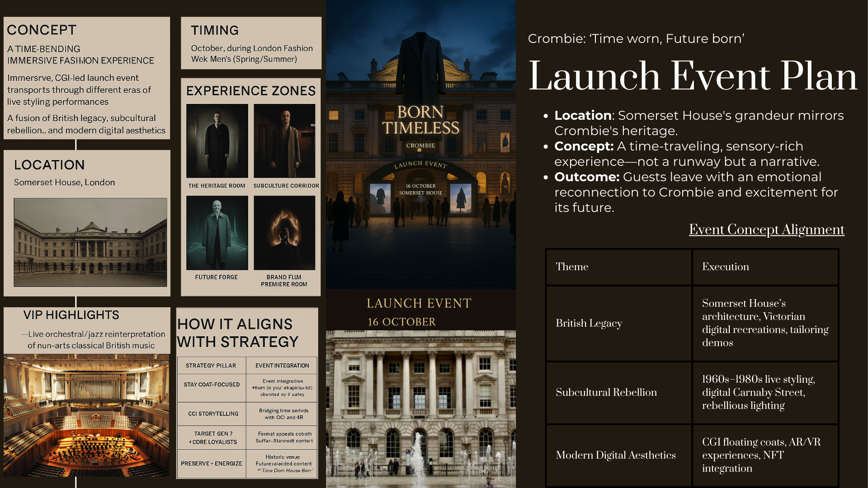Select the Subculture Corridor zone image
This screenshot has width=868, height=488.
tap(284, 141)
